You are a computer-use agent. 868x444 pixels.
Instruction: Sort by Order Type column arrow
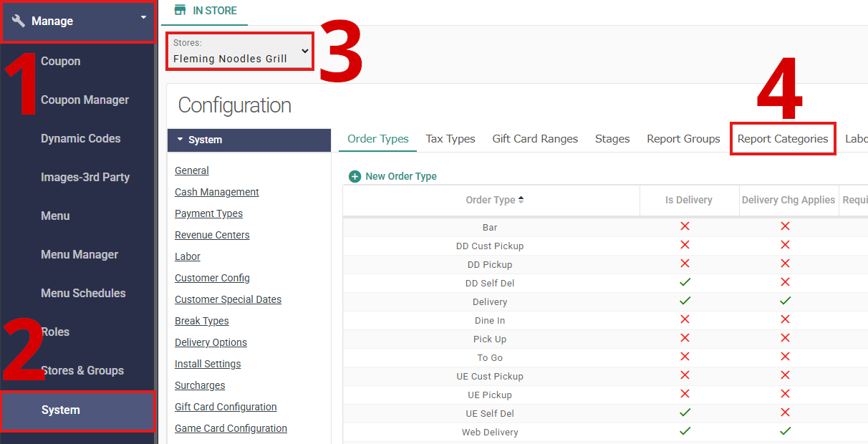[521, 200]
